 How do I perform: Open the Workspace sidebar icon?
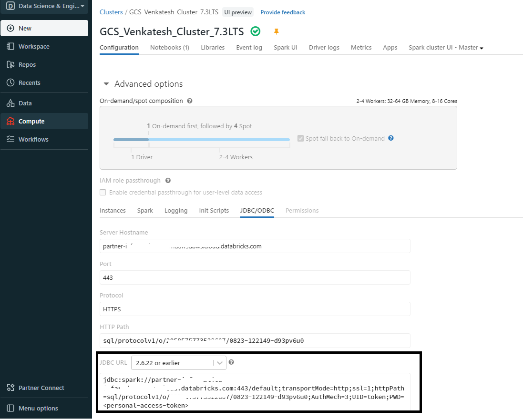(x=10, y=46)
